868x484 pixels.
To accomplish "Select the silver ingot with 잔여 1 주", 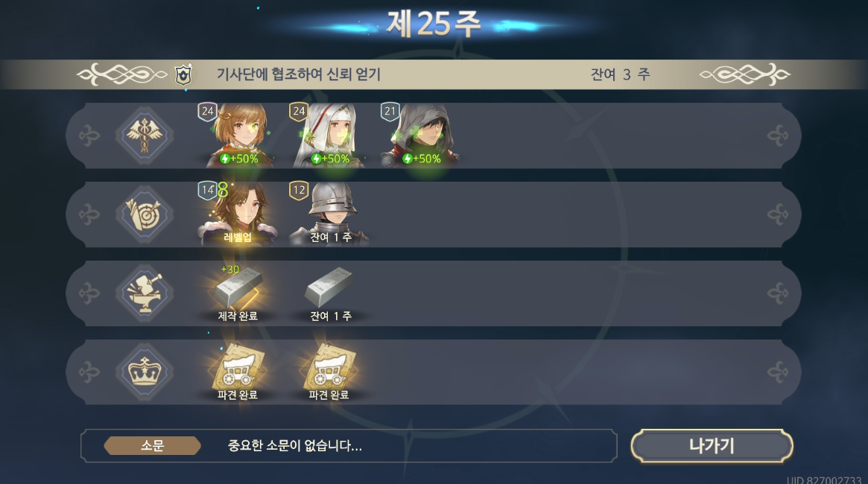I will (330, 293).
